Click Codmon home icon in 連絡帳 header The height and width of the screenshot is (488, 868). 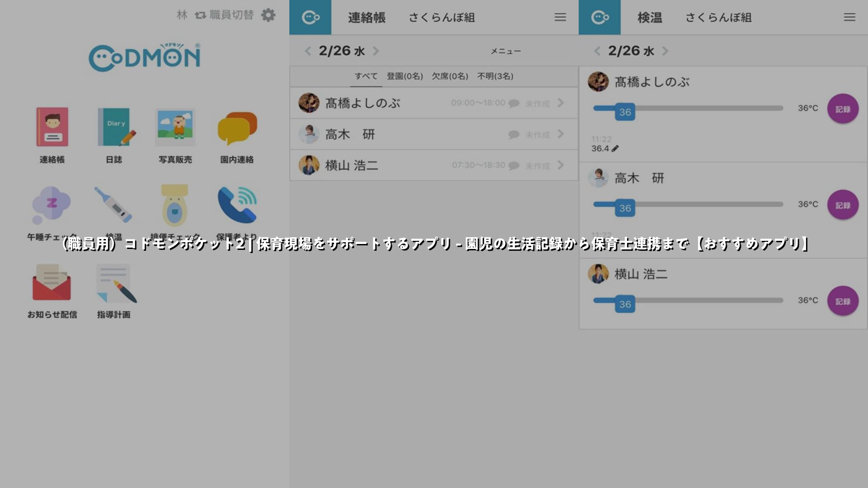pyautogui.click(x=311, y=17)
